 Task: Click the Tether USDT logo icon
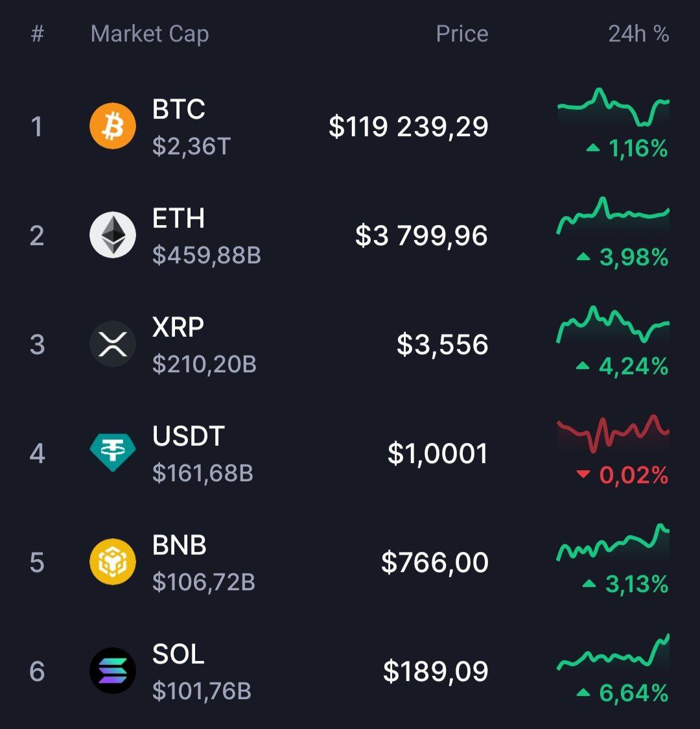pyautogui.click(x=112, y=452)
